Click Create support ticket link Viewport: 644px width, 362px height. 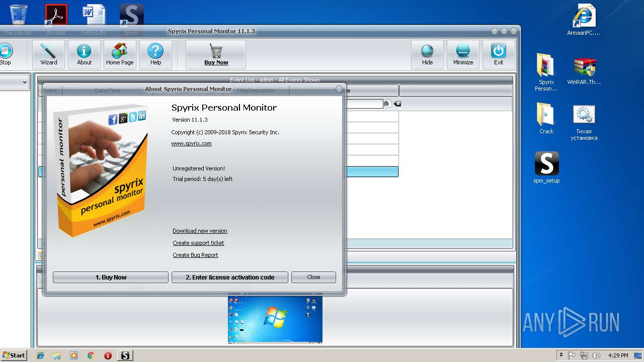[x=198, y=243]
